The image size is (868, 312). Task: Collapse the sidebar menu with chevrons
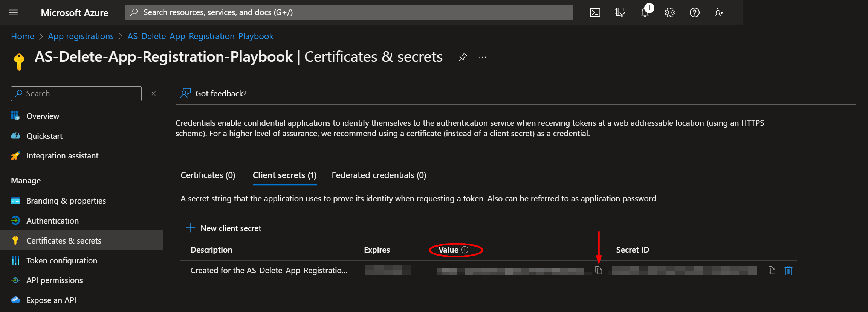(153, 94)
